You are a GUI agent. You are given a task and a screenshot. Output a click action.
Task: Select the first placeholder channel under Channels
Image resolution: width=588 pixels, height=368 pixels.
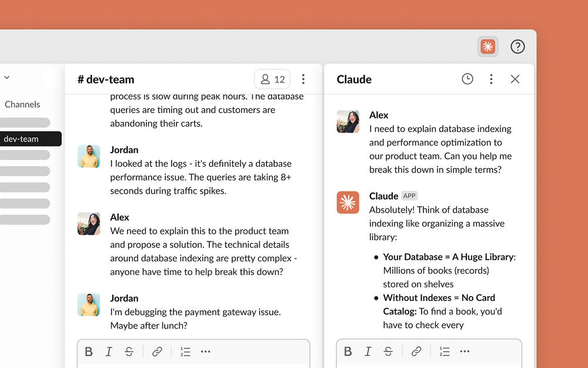[x=25, y=122]
